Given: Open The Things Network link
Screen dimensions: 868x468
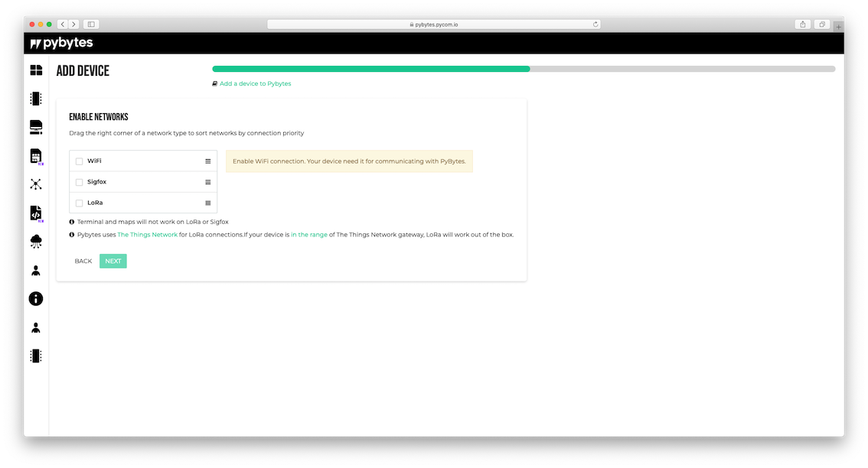Looking at the screenshot, I should pos(147,235).
